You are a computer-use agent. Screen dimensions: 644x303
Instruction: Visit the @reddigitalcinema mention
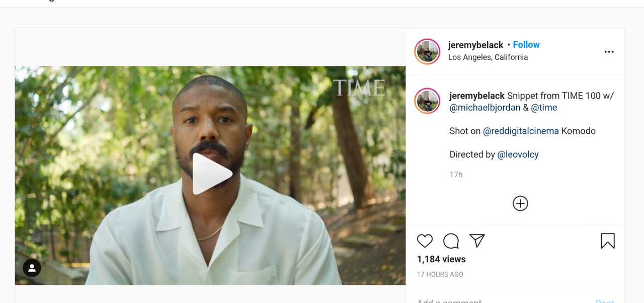(x=521, y=131)
